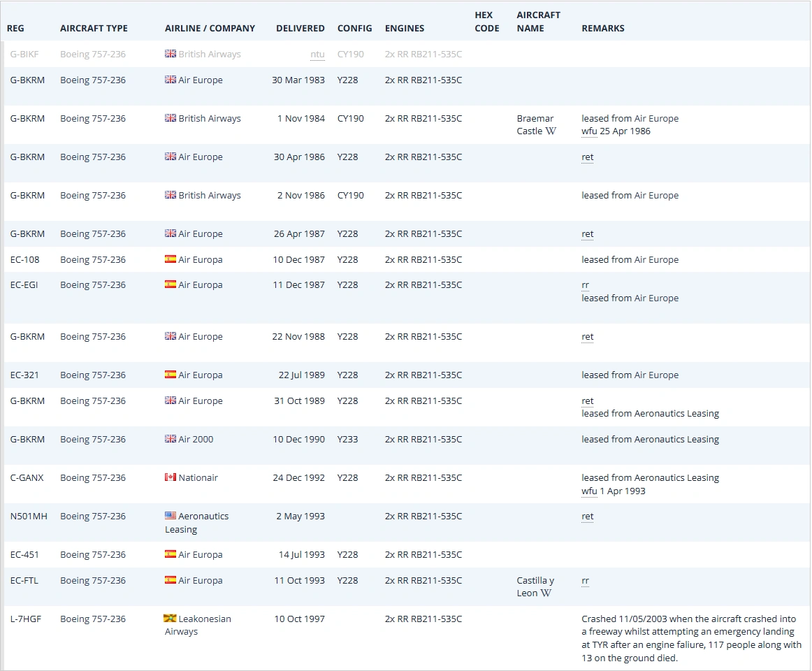Click AIRLINE / COMPANY column header
Screen dimensions: 812x671
coord(210,28)
